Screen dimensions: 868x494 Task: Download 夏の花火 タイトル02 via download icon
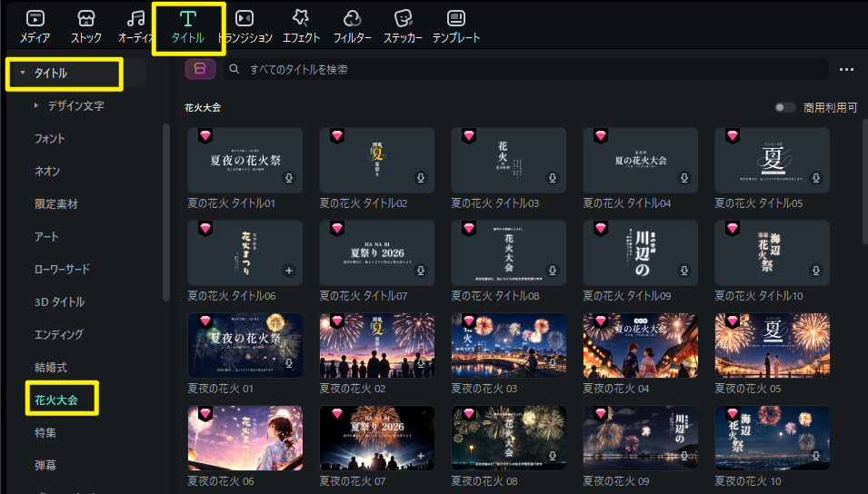tap(421, 178)
